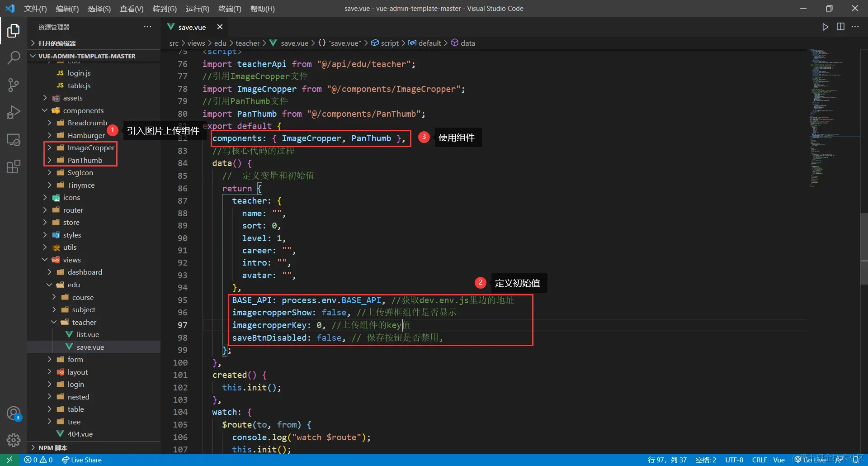Expand the subject folder
Screen dimensions: 868x466
click(94, 310)
